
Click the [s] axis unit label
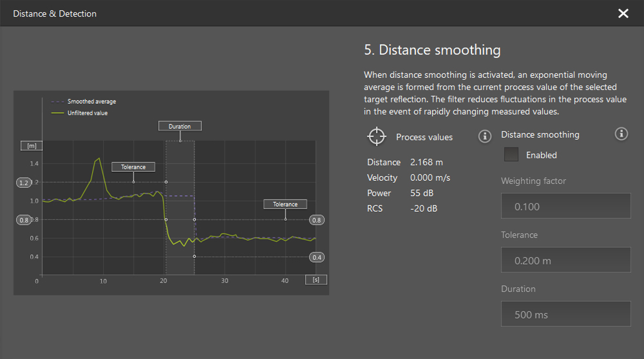tap(316, 280)
